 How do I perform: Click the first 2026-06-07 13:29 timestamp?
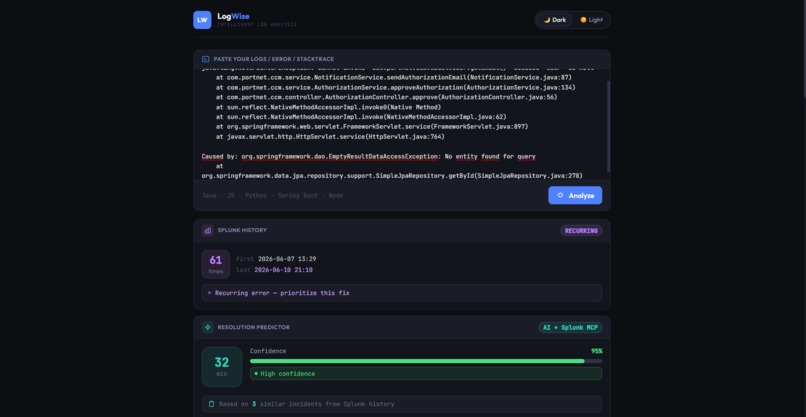[276, 259]
